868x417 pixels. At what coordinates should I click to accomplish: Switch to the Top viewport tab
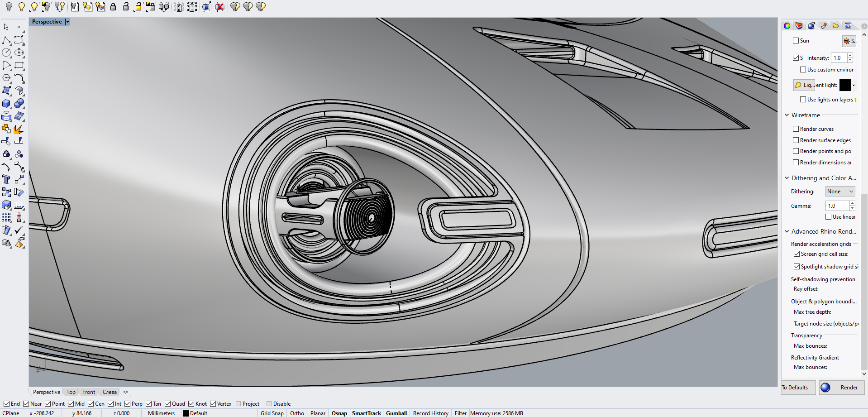coord(71,392)
